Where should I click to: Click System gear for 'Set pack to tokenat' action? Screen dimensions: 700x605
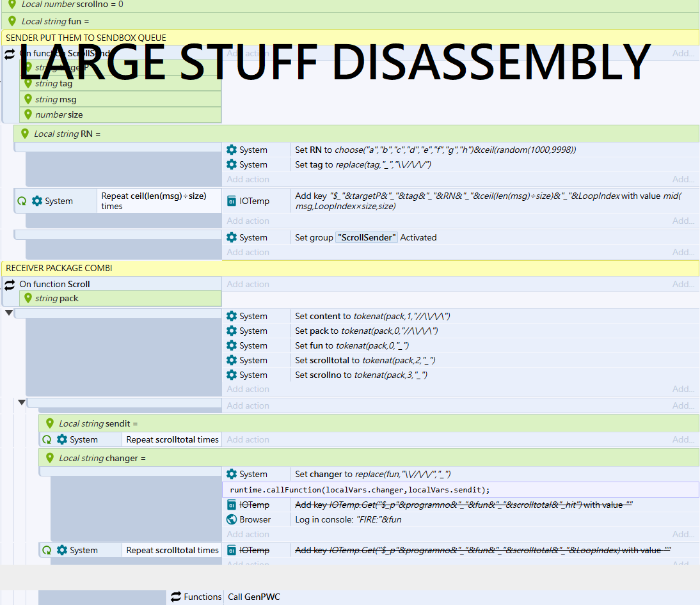coord(231,331)
